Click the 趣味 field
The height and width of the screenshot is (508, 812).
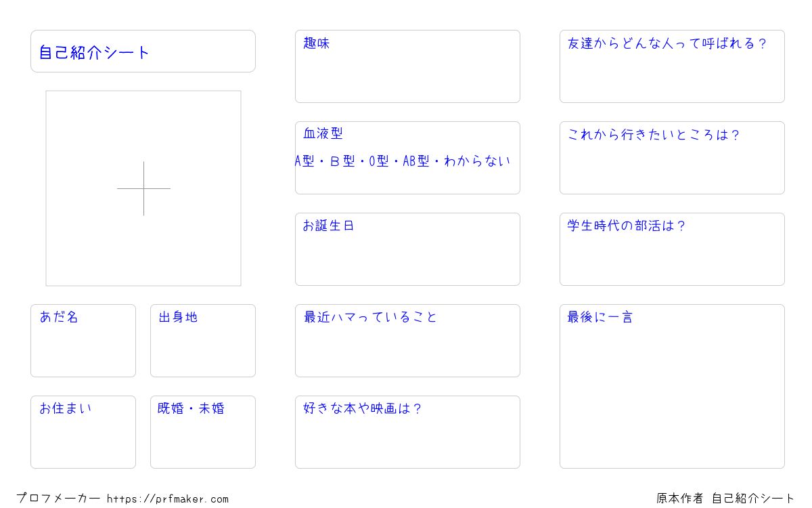click(407, 66)
